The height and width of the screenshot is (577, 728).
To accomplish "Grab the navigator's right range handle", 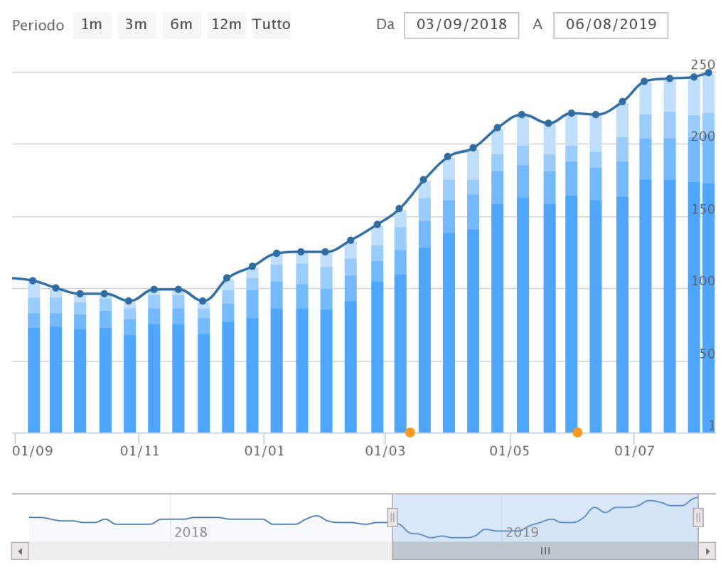I will click(698, 517).
